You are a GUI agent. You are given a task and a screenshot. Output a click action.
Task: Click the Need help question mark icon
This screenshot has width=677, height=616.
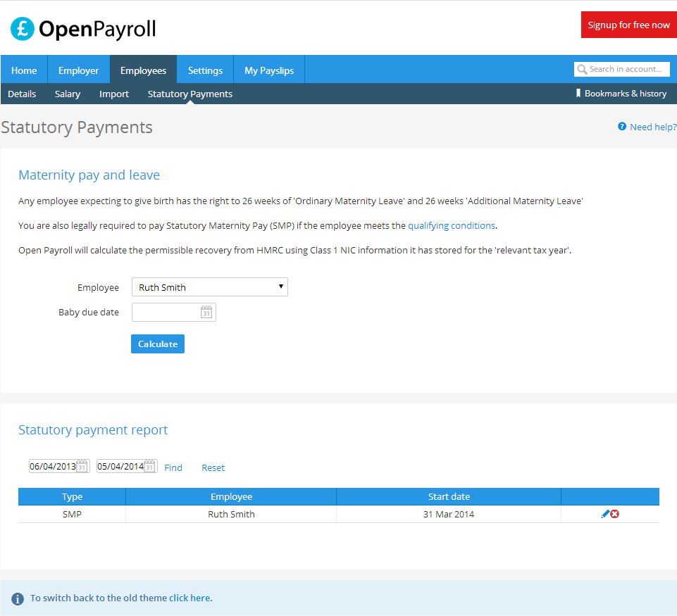622,127
